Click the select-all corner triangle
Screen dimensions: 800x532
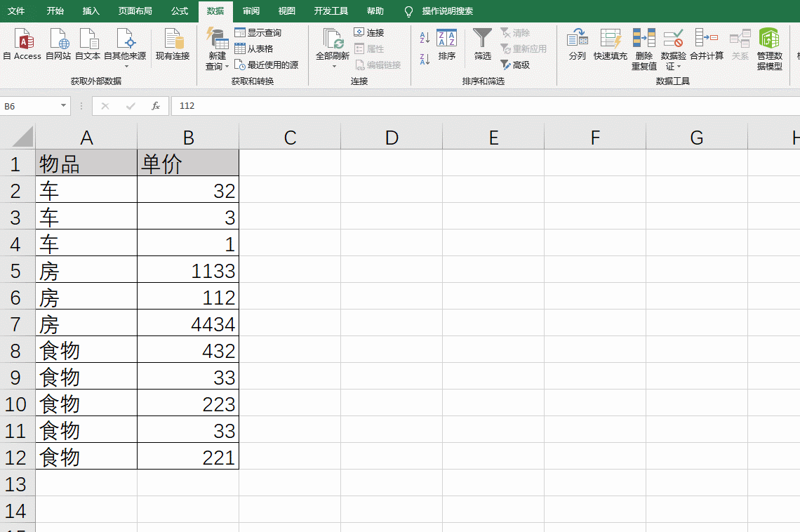(22, 137)
